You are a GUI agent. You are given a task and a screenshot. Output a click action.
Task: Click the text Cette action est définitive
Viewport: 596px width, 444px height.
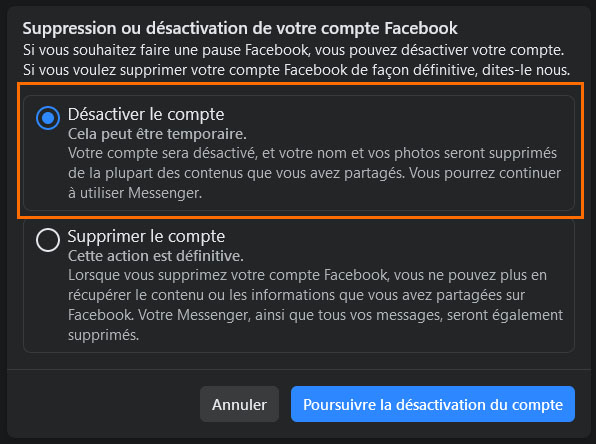point(156,256)
